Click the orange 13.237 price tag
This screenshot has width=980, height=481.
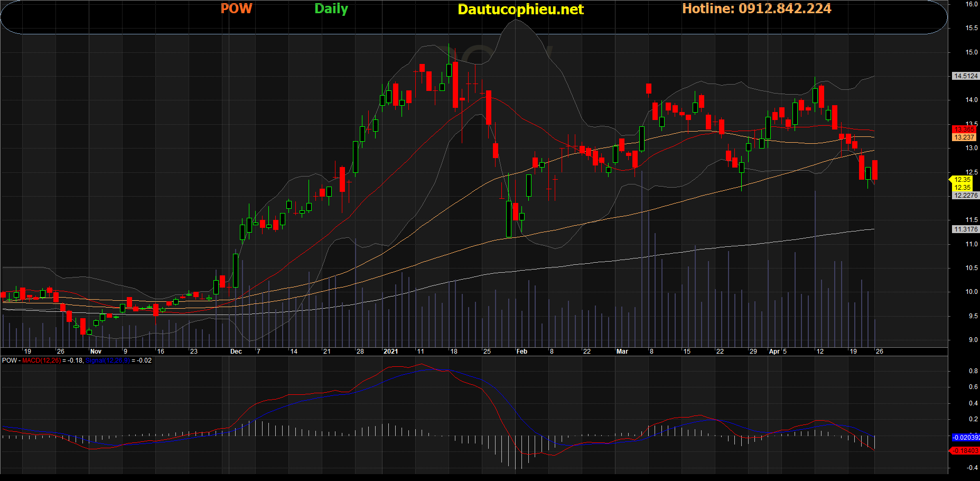tap(964, 137)
